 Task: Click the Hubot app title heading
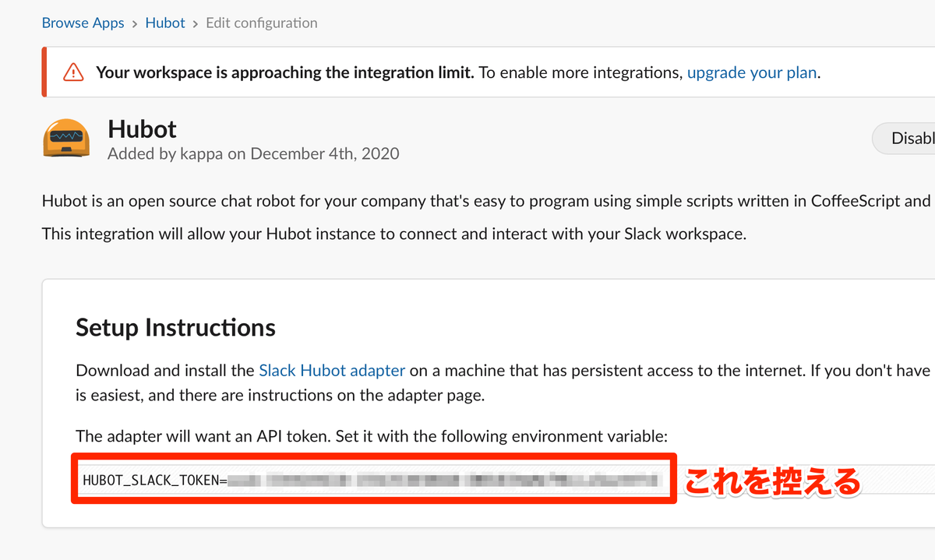click(142, 129)
